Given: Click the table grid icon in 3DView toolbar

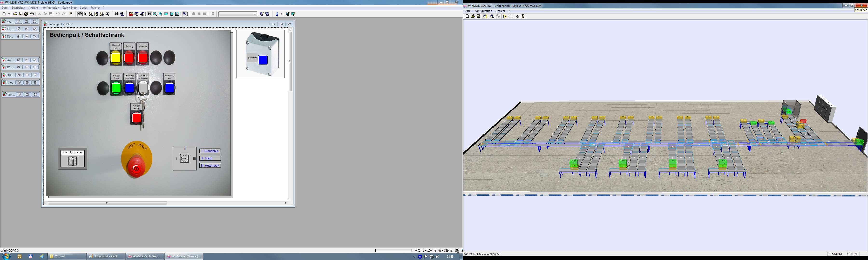Looking at the screenshot, I should pyautogui.click(x=510, y=16).
